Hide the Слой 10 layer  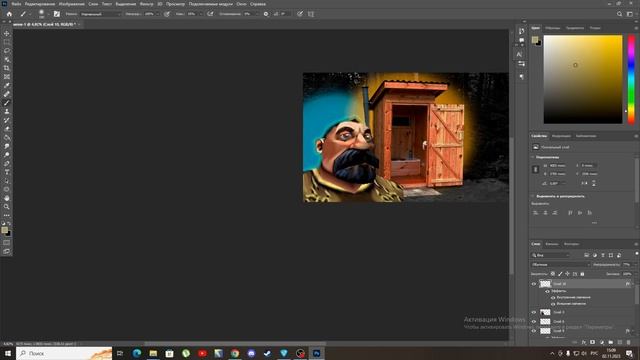coord(534,284)
